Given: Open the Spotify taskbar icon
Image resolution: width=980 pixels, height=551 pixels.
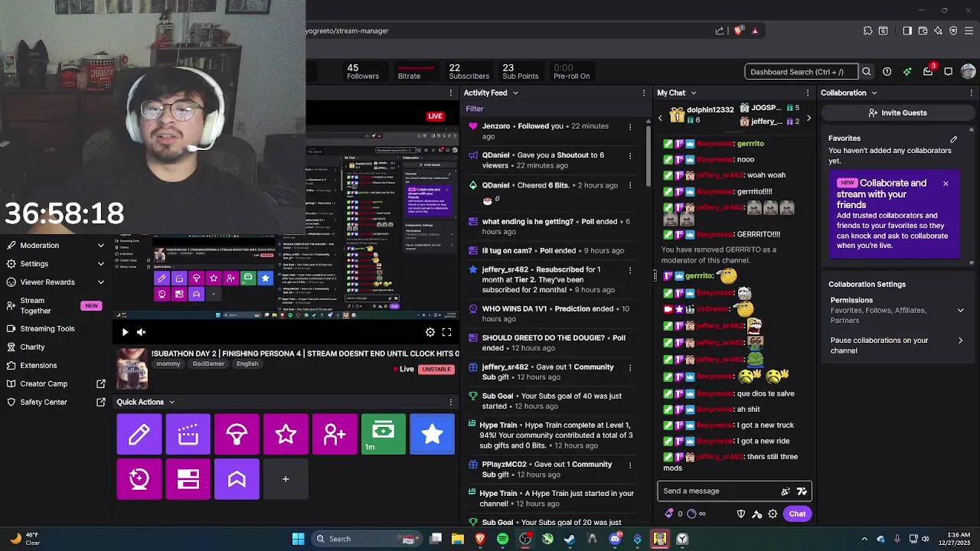Looking at the screenshot, I should pos(502,539).
